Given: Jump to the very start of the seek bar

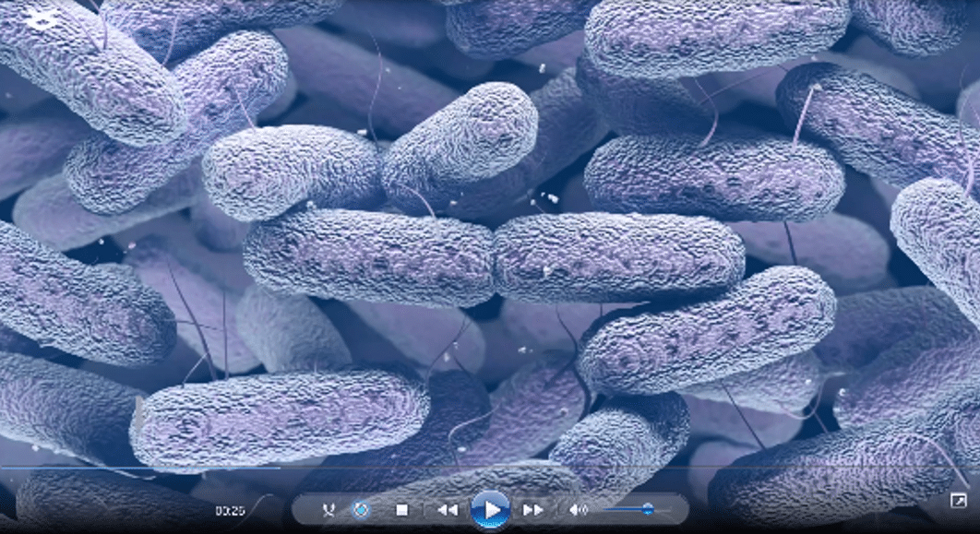Looking at the screenshot, I should pyautogui.click(x=3, y=468).
